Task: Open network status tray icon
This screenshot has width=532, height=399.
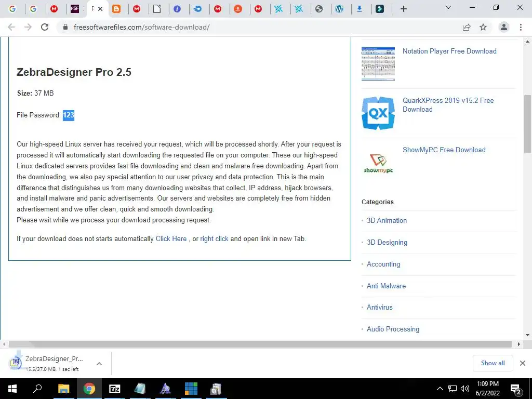Action: click(453, 389)
